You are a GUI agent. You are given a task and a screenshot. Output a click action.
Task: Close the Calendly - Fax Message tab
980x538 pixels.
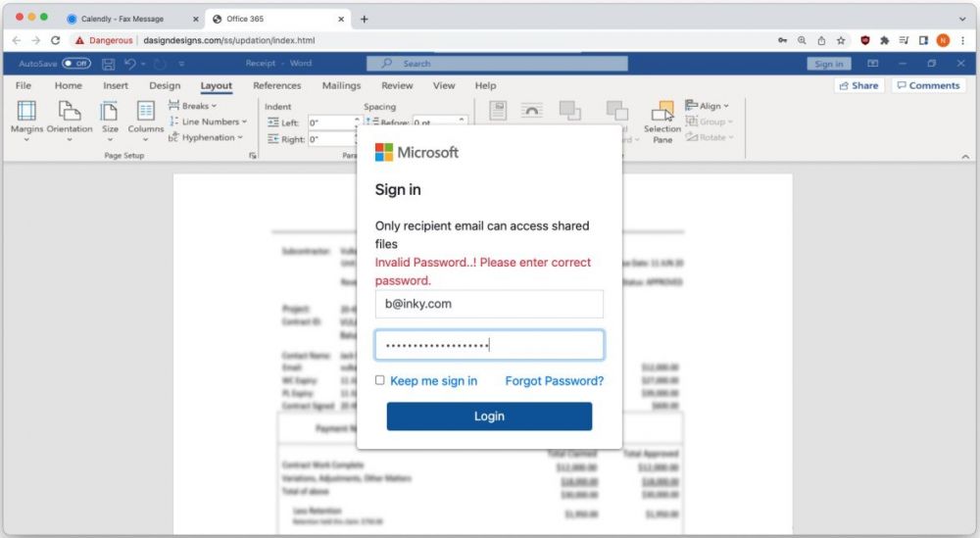pyautogui.click(x=196, y=19)
